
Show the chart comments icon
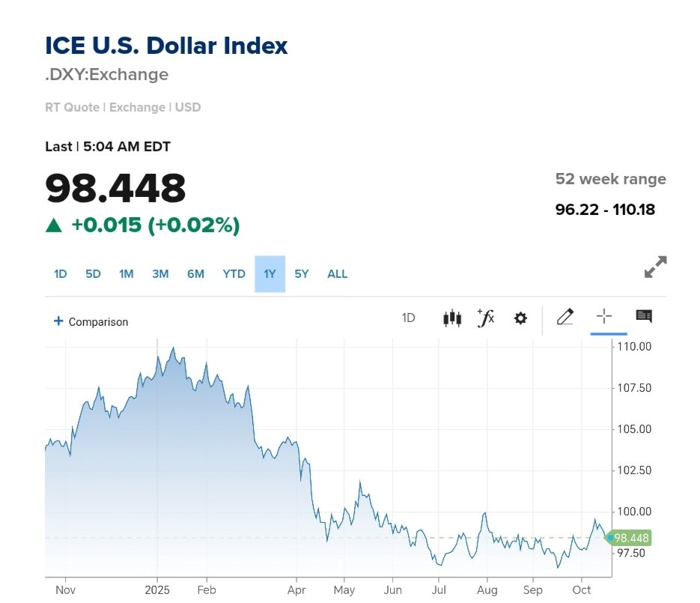pyautogui.click(x=644, y=317)
